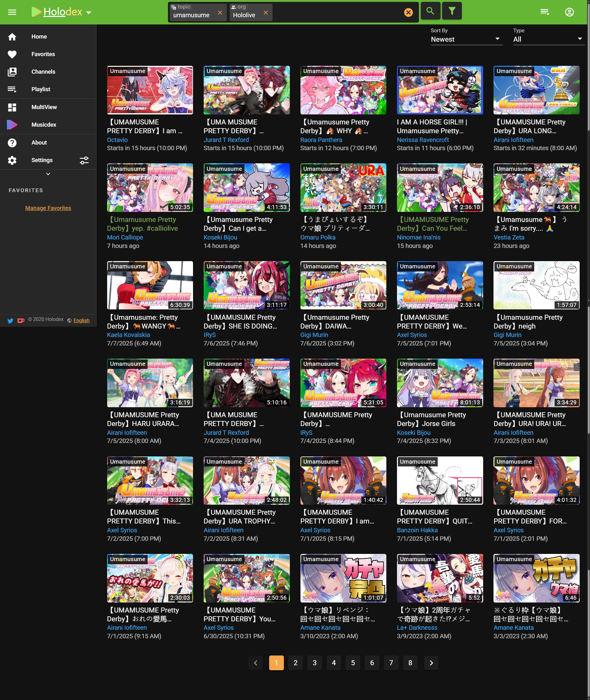Go to results page 2
The height and width of the screenshot is (700, 590).
[x=295, y=663]
